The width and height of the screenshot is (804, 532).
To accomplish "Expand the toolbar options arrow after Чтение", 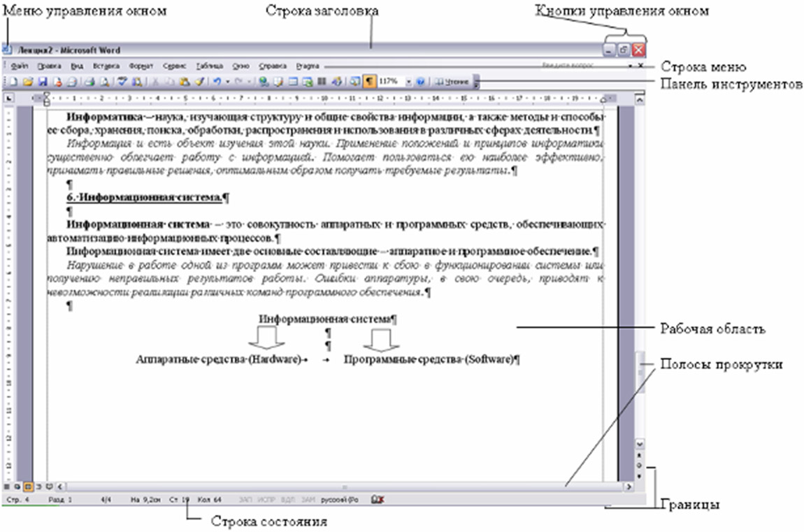I will click(477, 82).
